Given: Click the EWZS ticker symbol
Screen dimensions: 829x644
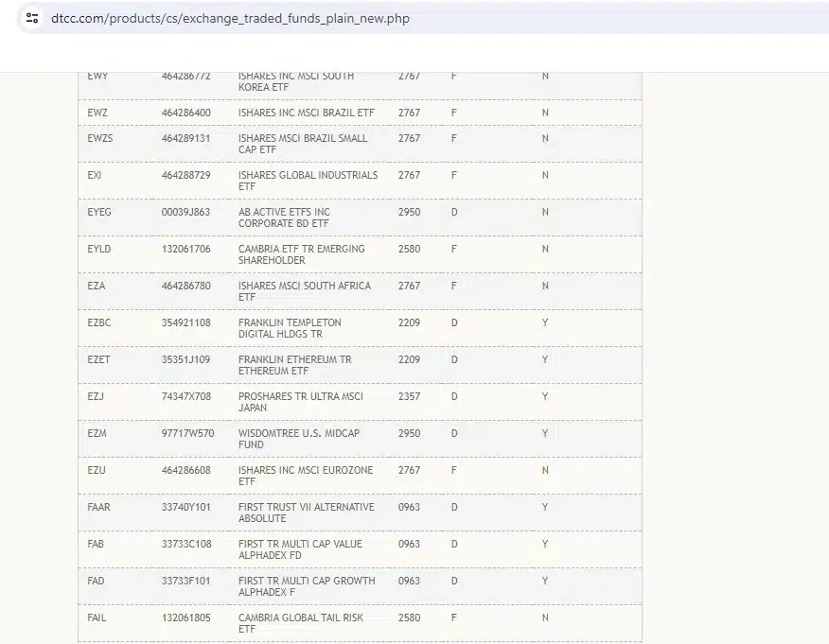Looking at the screenshot, I should 100,138.
